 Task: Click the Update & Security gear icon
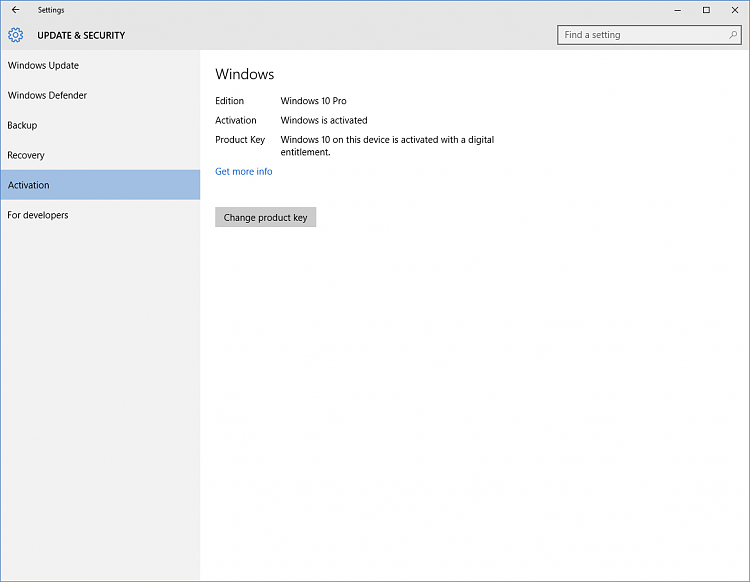pos(15,35)
